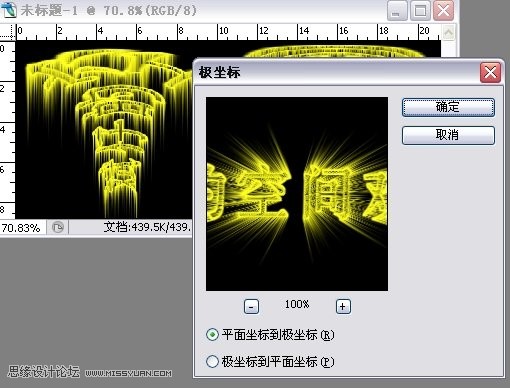Click the Photoshop document icon in title bar

9,9
